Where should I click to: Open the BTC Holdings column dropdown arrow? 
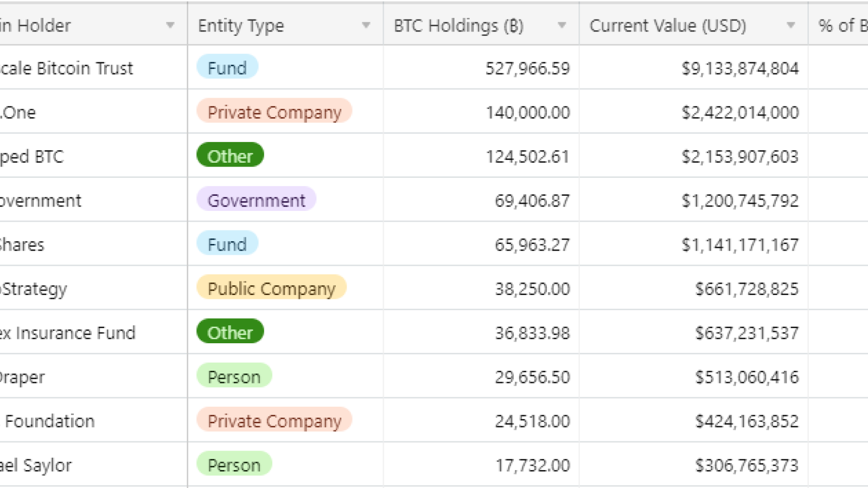pos(562,25)
